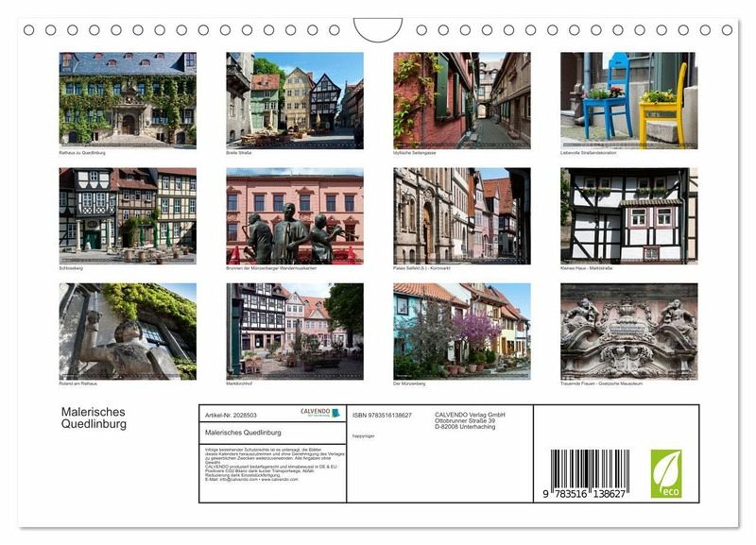Click the caption 'Liebevolle Straßendekoration'
Image resolution: width=756 pixels, height=545 pixels.
pyautogui.click(x=588, y=153)
